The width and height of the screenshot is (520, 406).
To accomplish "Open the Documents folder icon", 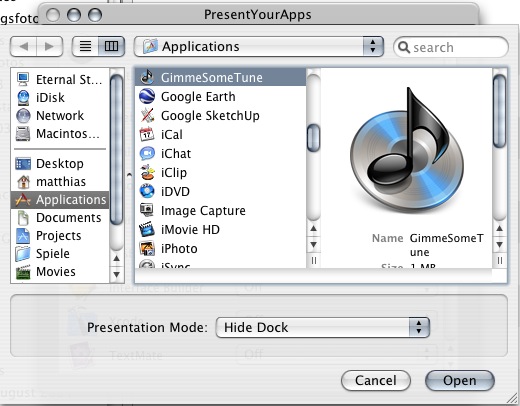I will click(23, 217).
